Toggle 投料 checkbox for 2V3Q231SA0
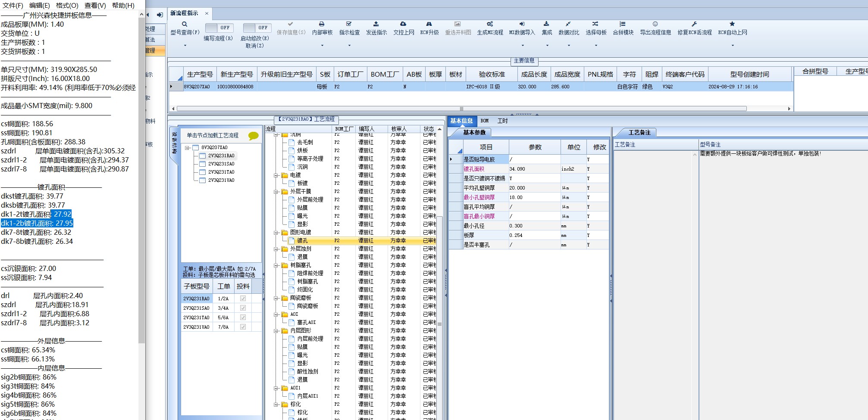This screenshot has height=420, width=868. coord(243,308)
